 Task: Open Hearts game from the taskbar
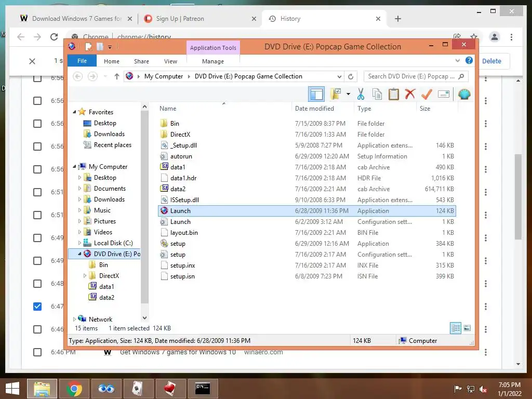coord(170,389)
